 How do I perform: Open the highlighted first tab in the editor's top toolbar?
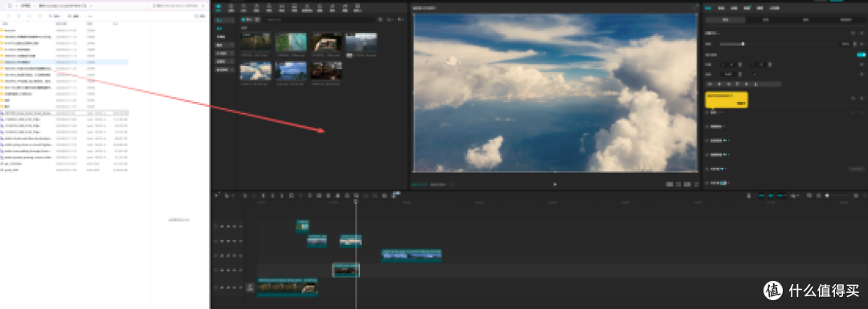tap(218, 8)
